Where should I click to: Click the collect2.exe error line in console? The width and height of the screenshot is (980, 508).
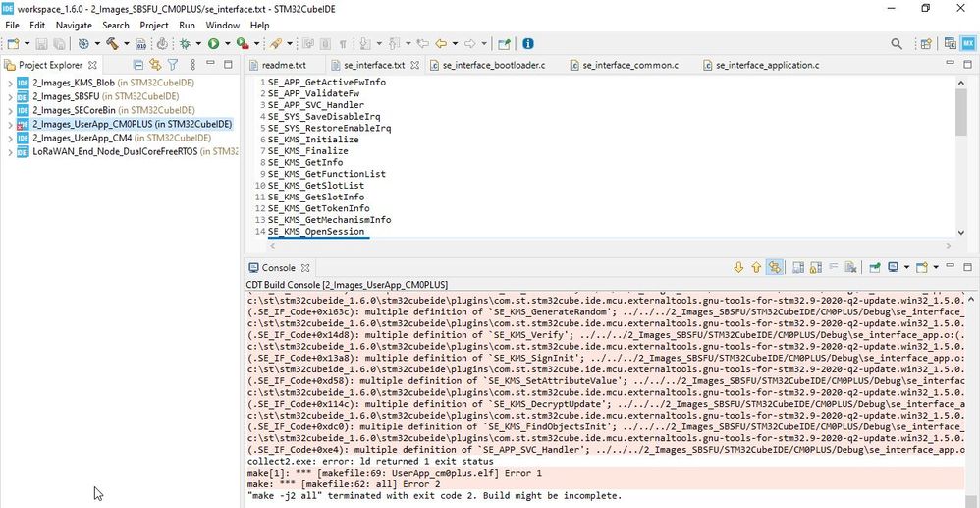point(370,461)
